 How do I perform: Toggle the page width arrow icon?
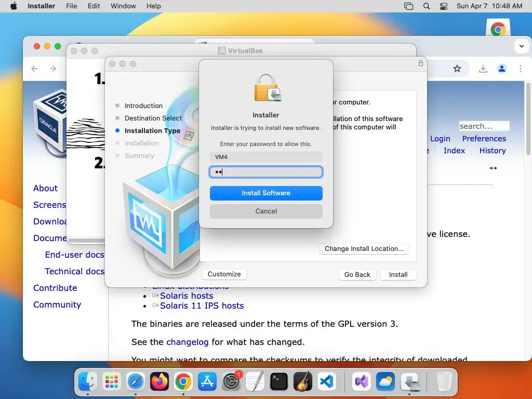coord(493,168)
